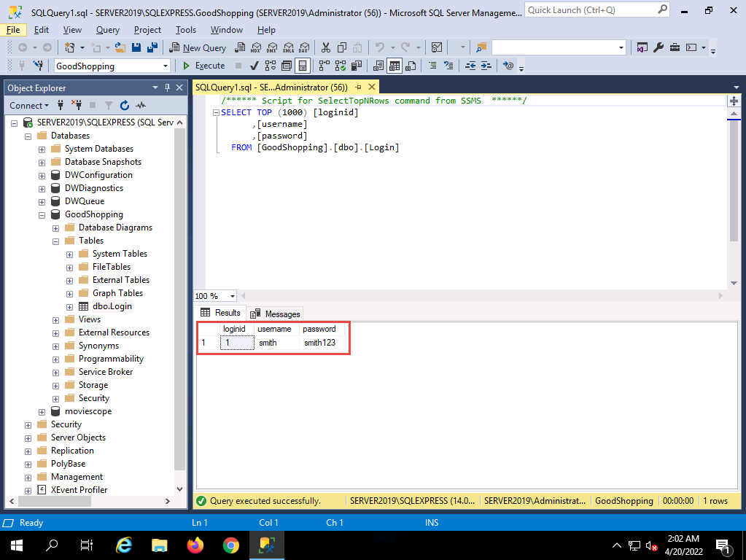Click the query editor vertical scrollbar
The height and width of the screenshot is (560, 746).
coord(734,182)
